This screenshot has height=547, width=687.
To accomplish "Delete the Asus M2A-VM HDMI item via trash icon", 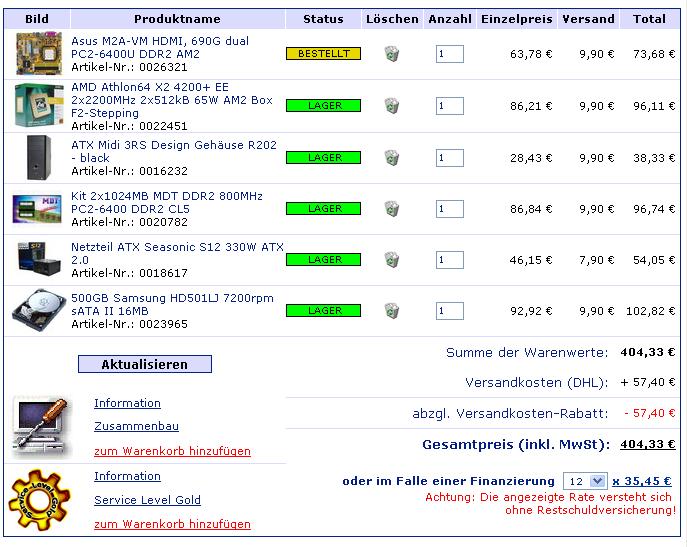I will point(392,54).
